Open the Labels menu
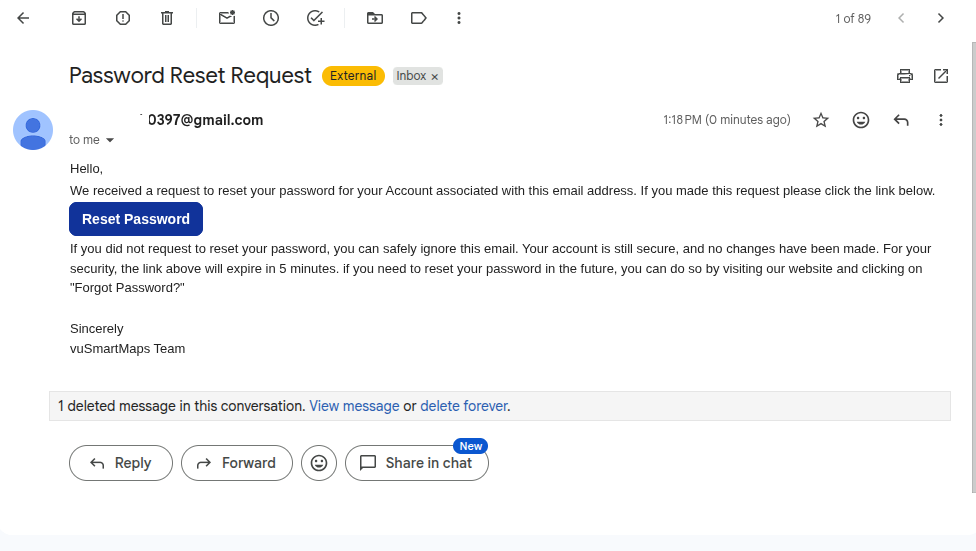The height and width of the screenshot is (551, 976). pyautogui.click(x=419, y=18)
